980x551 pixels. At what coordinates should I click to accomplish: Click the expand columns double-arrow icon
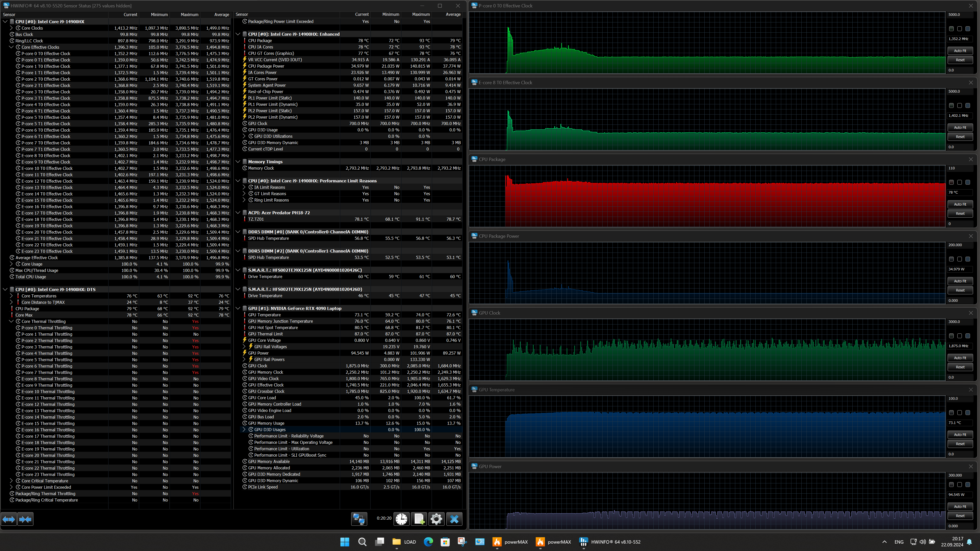9,519
